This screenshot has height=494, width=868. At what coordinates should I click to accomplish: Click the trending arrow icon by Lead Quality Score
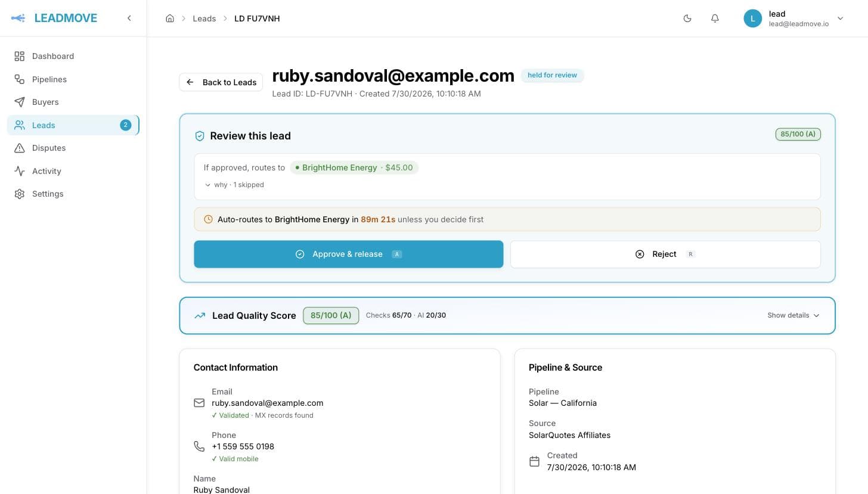click(x=200, y=316)
